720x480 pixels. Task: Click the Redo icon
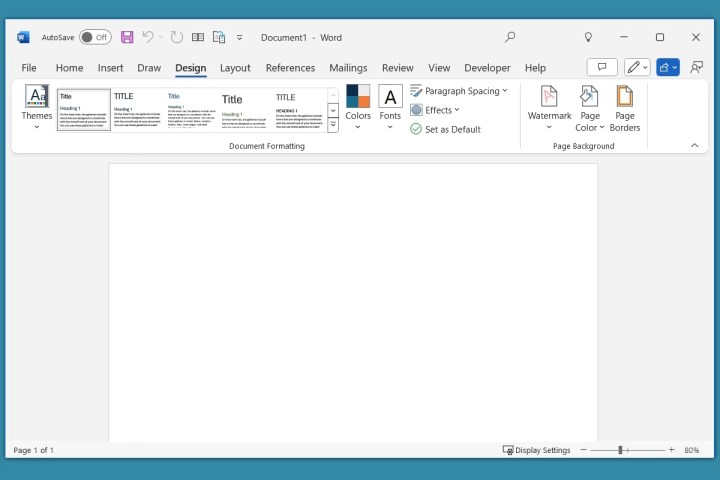point(177,37)
